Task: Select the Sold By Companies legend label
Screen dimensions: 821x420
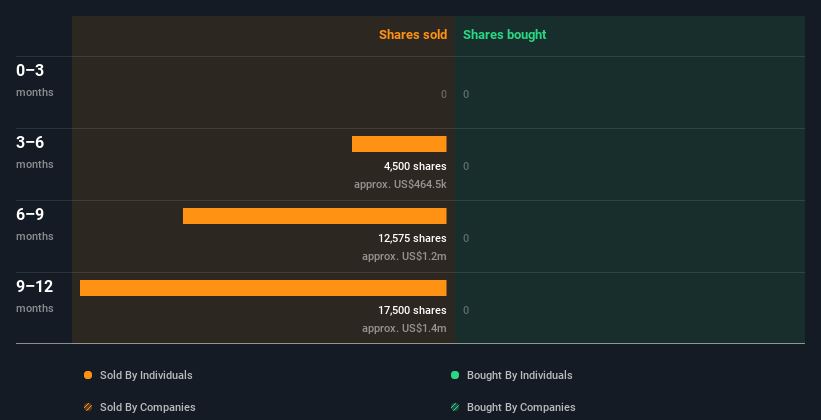Action: tap(148, 407)
